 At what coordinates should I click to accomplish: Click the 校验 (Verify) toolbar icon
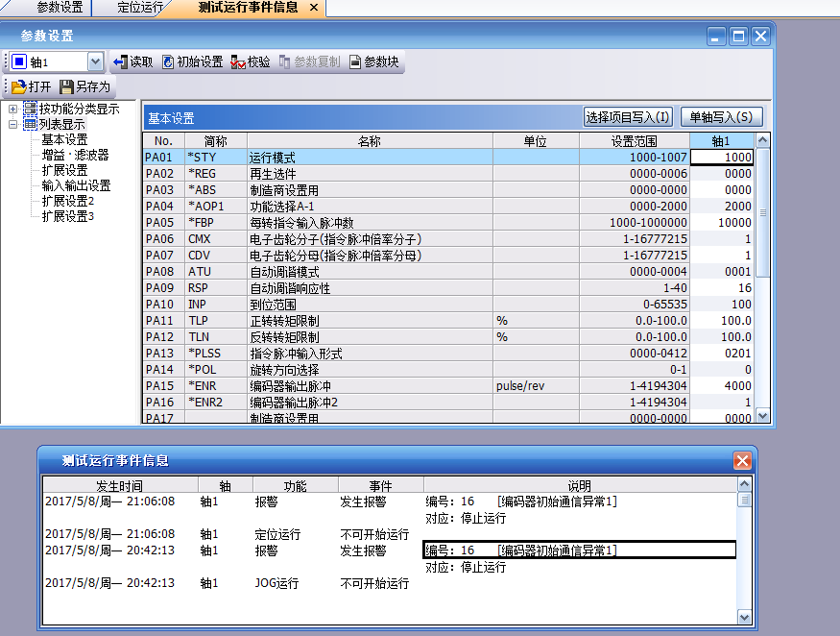pos(237,61)
